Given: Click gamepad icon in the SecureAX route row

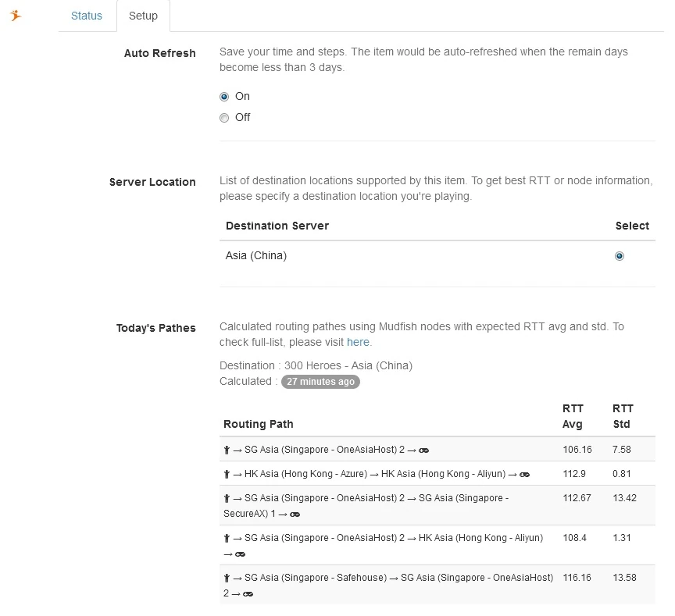Looking at the screenshot, I should (x=295, y=514).
